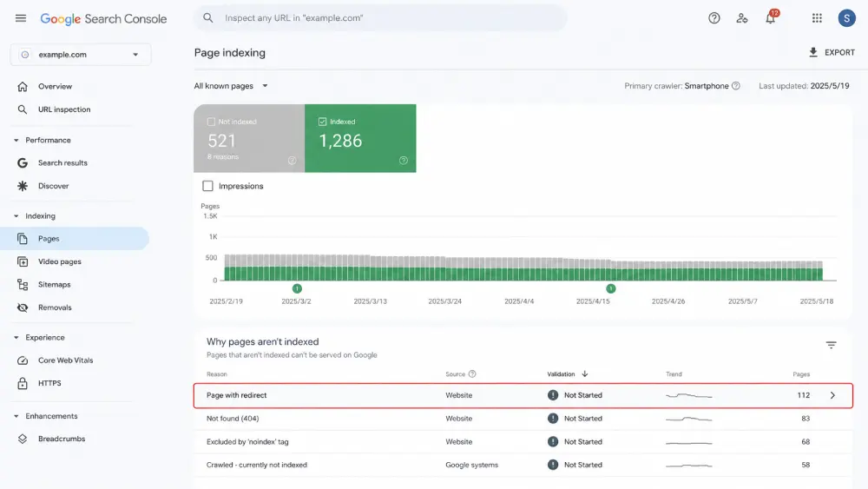Click the Breadcrumbs layers icon
868x489 pixels.
(x=23, y=439)
